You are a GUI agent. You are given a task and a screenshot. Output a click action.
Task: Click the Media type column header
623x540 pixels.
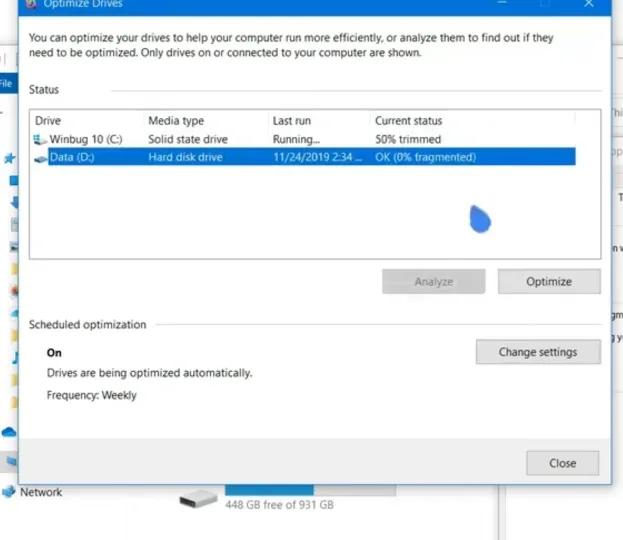click(176, 120)
